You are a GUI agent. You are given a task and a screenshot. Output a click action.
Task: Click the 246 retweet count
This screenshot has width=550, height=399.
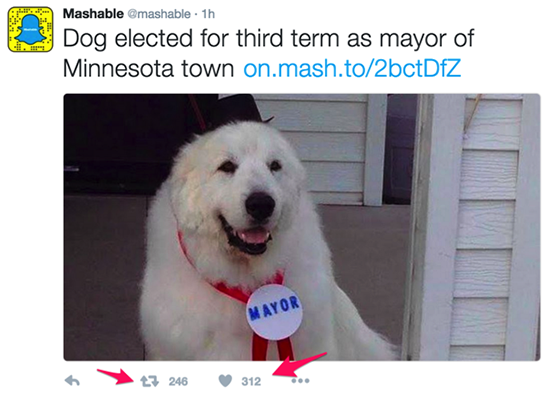pyautogui.click(x=178, y=381)
